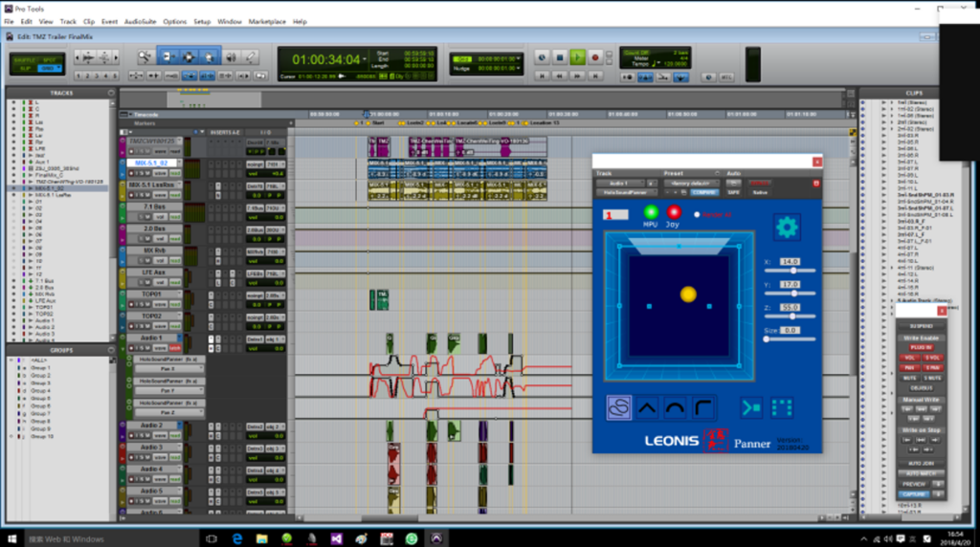Open the AudioSuite menu
The width and height of the screenshot is (980, 547).
[140, 21]
